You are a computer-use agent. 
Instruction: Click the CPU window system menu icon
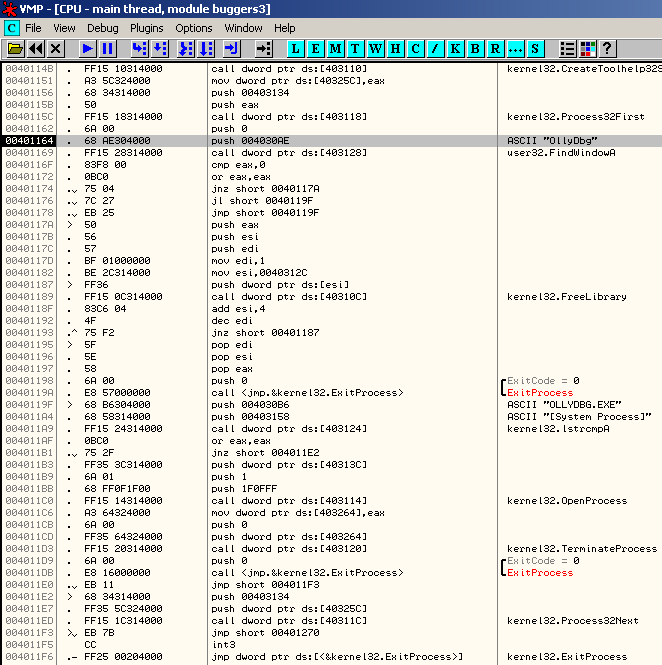[11, 28]
